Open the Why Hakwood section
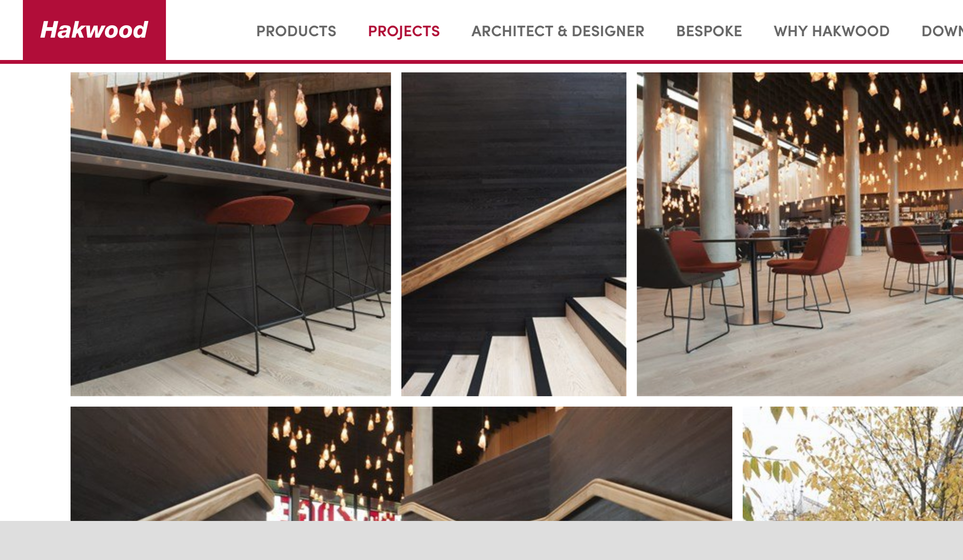This screenshot has height=560, width=963. (x=831, y=31)
